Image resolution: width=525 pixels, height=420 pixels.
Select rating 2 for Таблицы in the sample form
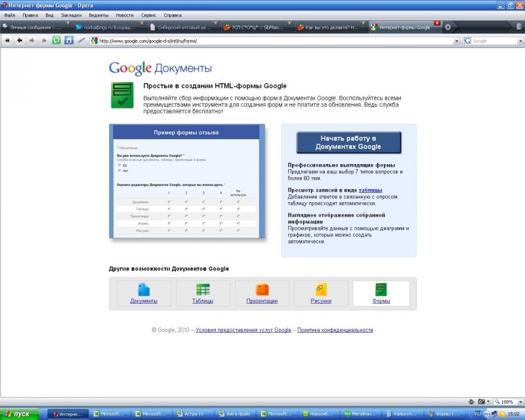tap(186, 209)
